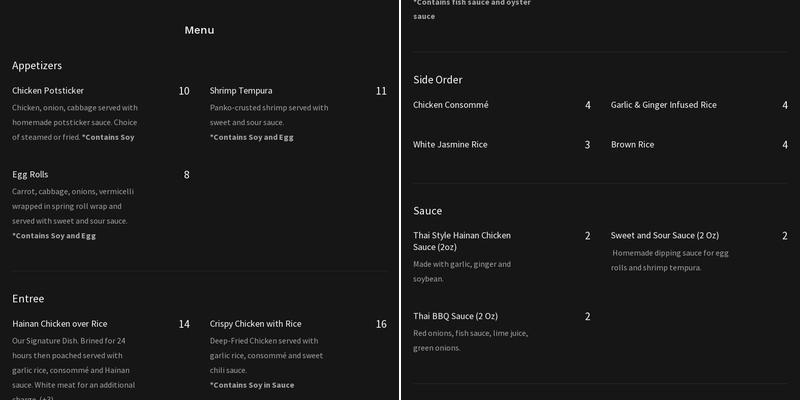Click the Entree section heading
Image resolution: width=800 pixels, height=400 pixels.
pos(28,299)
